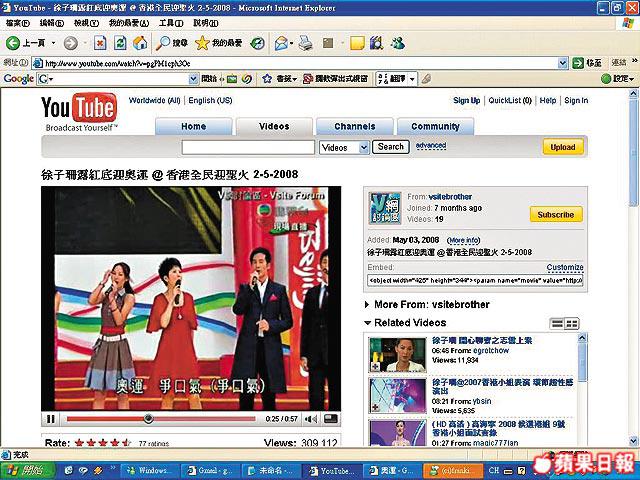Click the Messenger people icon in toolbar

pyautogui.click(x=397, y=43)
